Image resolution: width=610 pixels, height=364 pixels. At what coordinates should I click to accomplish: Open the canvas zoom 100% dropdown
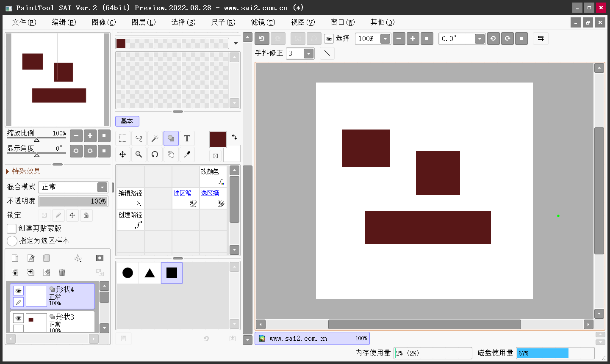click(x=385, y=39)
